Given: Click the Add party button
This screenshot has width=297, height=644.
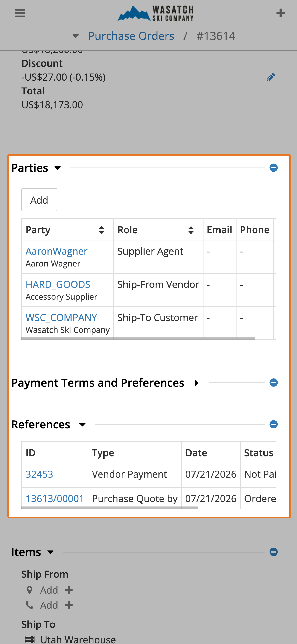Looking at the screenshot, I should click(x=39, y=199).
